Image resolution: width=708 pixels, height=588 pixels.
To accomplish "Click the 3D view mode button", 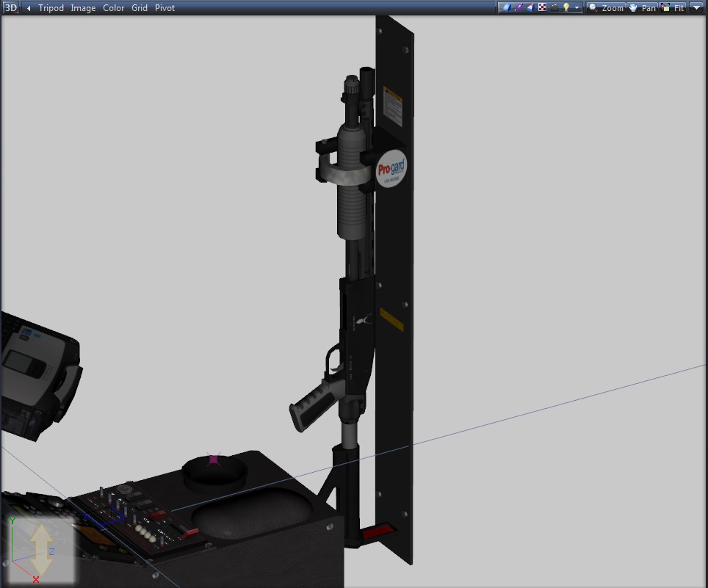I will point(11,8).
